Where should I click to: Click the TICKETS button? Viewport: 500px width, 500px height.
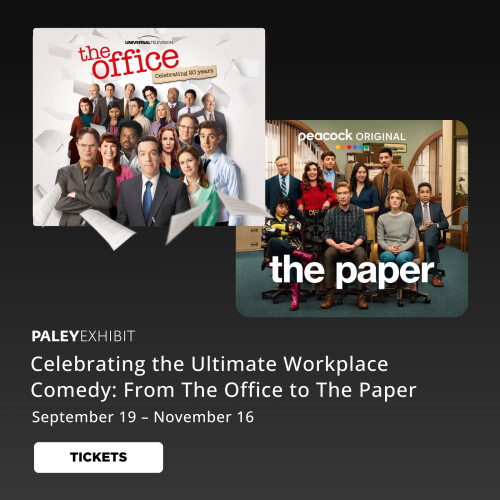[98, 457]
